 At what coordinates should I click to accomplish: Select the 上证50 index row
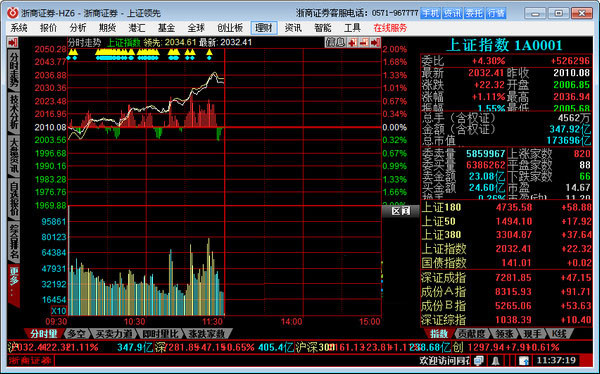[x=506, y=221]
